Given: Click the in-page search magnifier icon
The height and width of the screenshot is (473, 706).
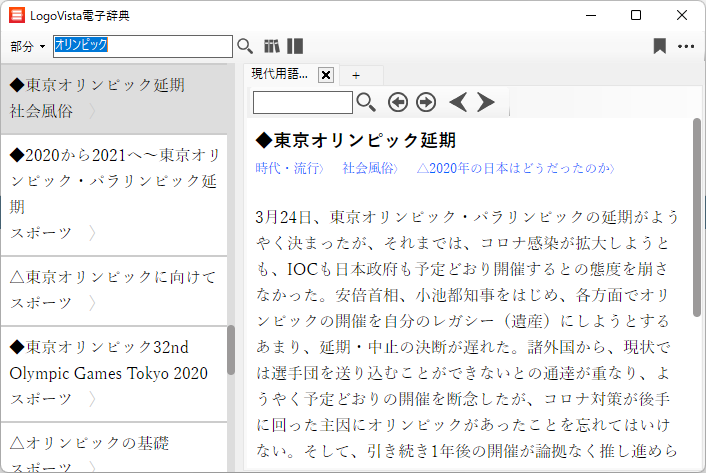Looking at the screenshot, I should point(367,102).
